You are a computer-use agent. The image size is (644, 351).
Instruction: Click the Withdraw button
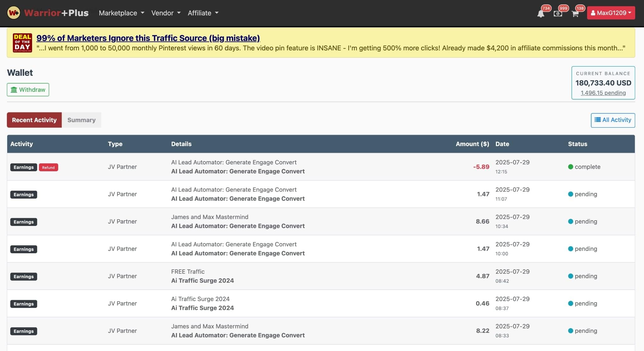coord(28,90)
